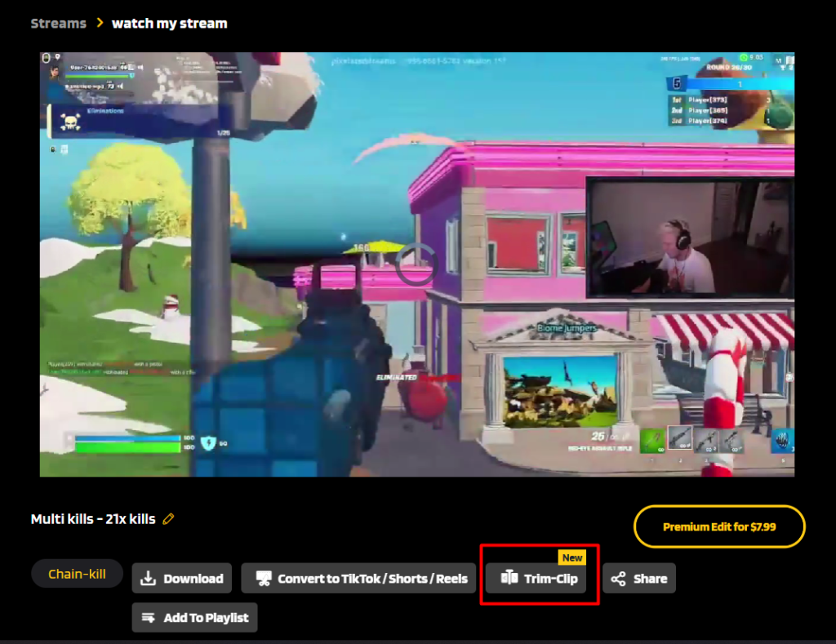Edit clip title with pencil icon
This screenshot has height=644, width=836.
[168, 519]
